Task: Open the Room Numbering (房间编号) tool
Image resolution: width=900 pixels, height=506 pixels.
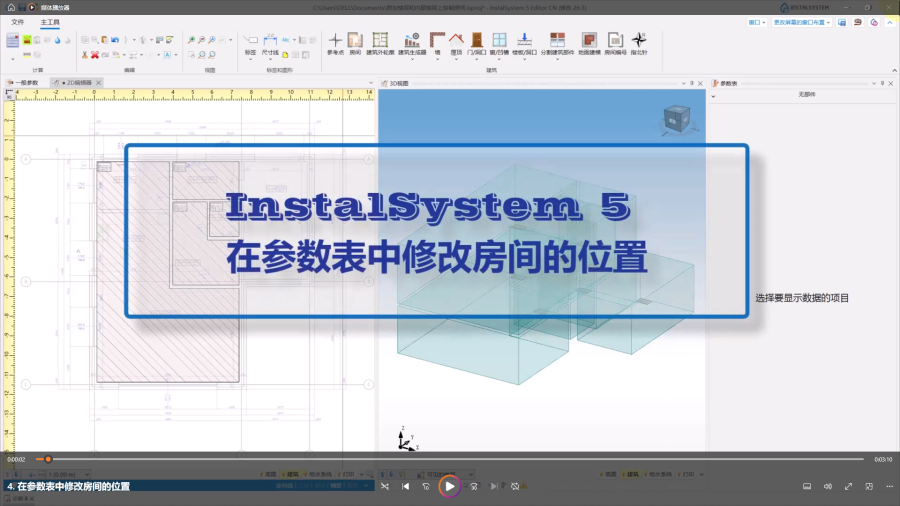Action: coord(615,42)
